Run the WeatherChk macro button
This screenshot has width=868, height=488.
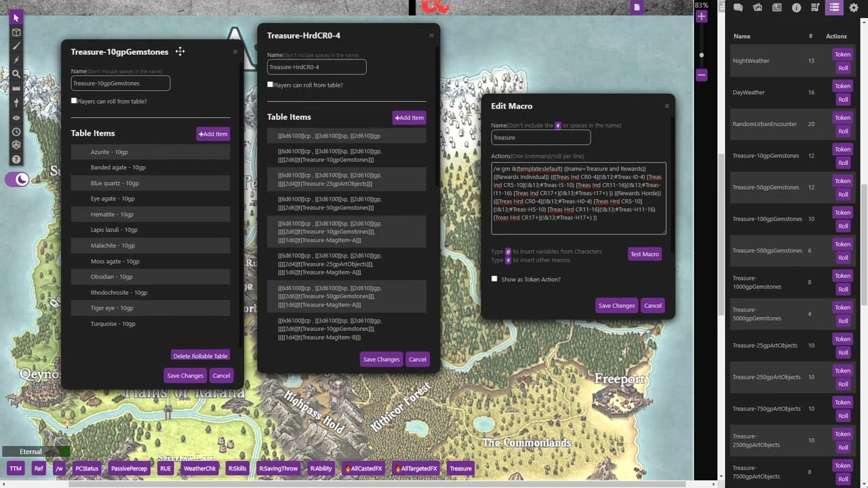pos(199,468)
